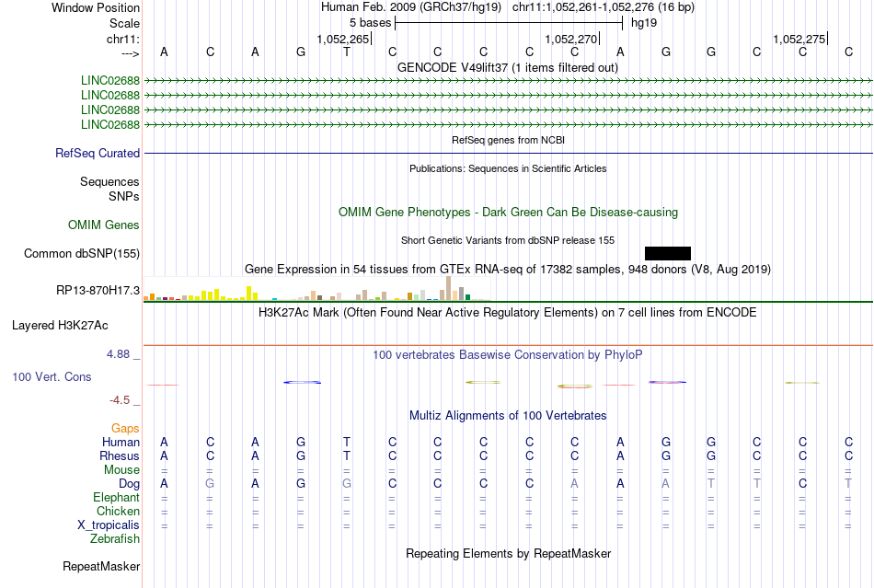
Task: Open 100 vertebrates Basewise Conservation by PhyloP title
Action: (x=507, y=354)
